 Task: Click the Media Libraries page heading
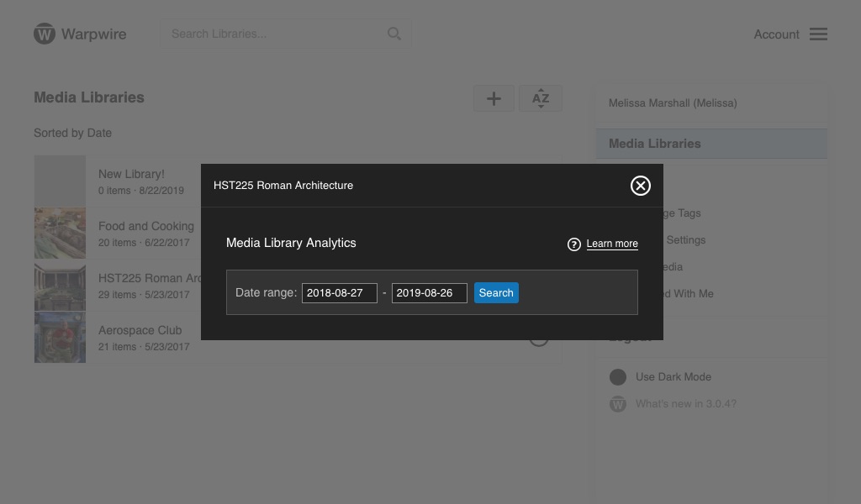point(89,97)
